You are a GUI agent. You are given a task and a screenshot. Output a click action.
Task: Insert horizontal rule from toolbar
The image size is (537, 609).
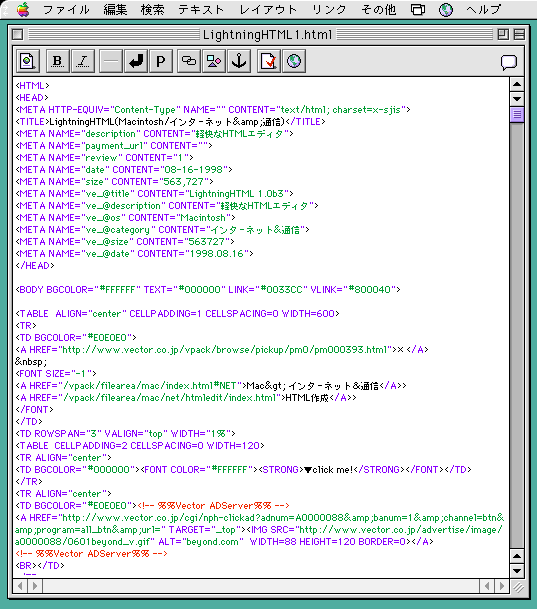111,61
